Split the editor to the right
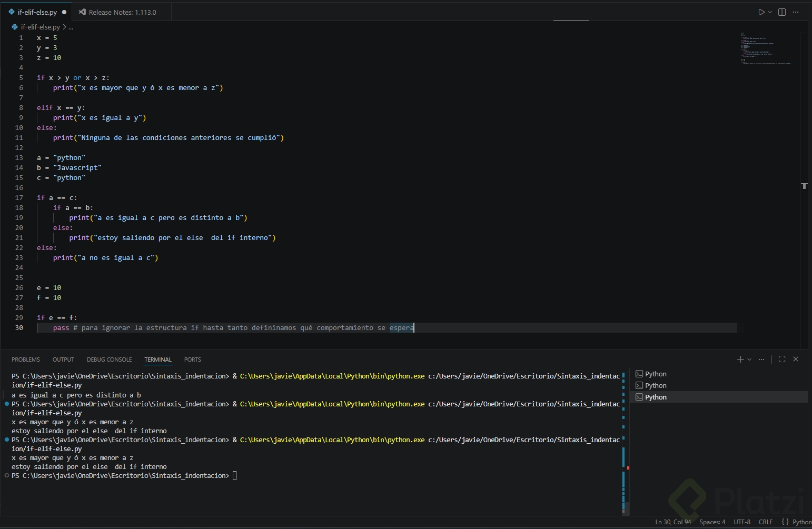 pos(782,12)
